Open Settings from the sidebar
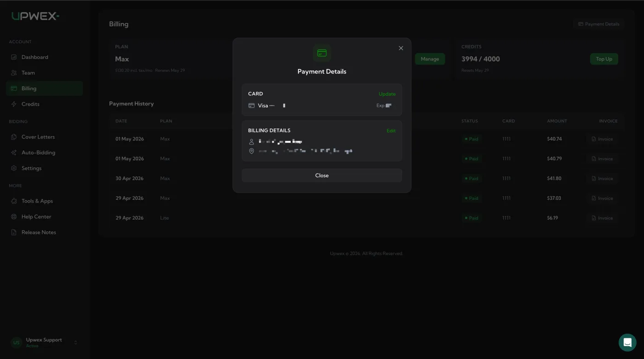 pyautogui.click(x=45, y=168)
